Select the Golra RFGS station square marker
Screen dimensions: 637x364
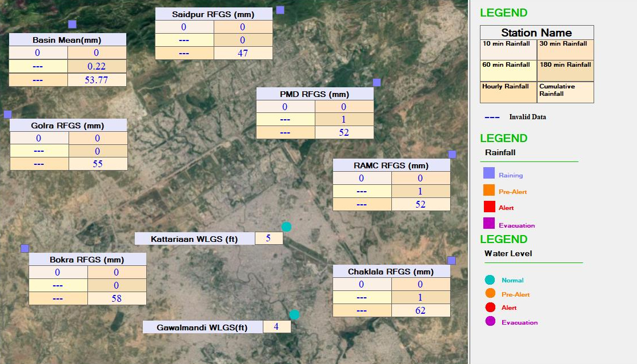pos(7,114)
